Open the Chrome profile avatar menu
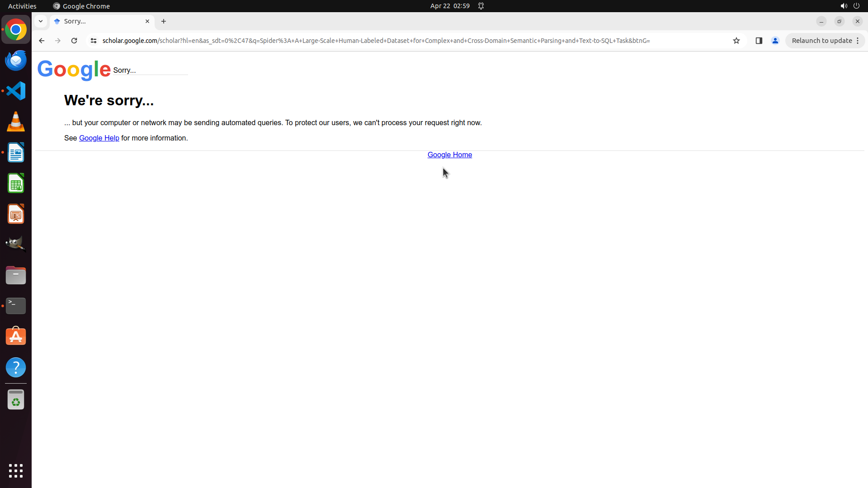The image size is (868, 488). pos(775,41)
